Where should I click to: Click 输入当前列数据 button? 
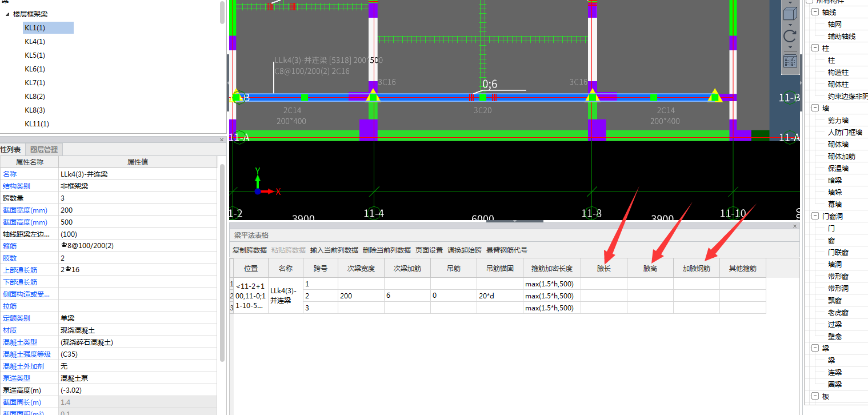click(334, 250)
